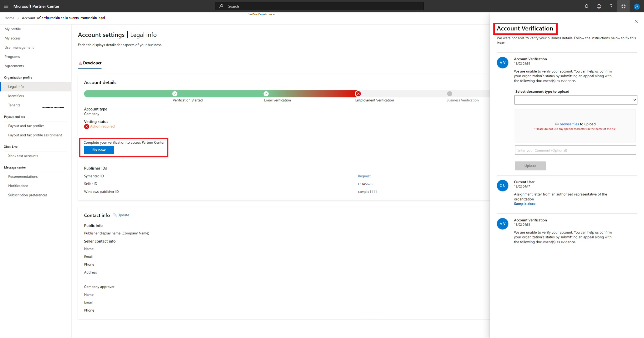Click the Microsoft Partner Center title
Image resolution: width=644 pixels, height=338 pixels.
36,6
